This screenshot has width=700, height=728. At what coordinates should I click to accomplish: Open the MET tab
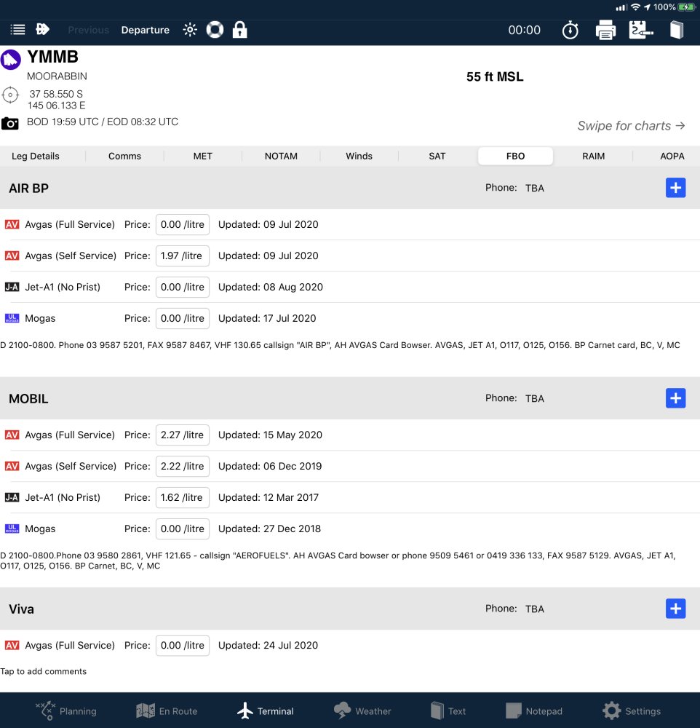click(203, 156)
